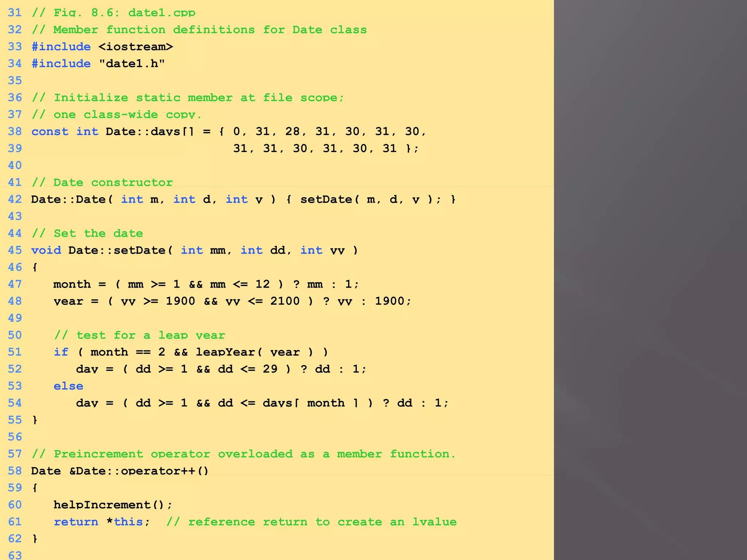Click the 'else' keyword on line 53
Viewport: 747px width, 560px height.
68,386
